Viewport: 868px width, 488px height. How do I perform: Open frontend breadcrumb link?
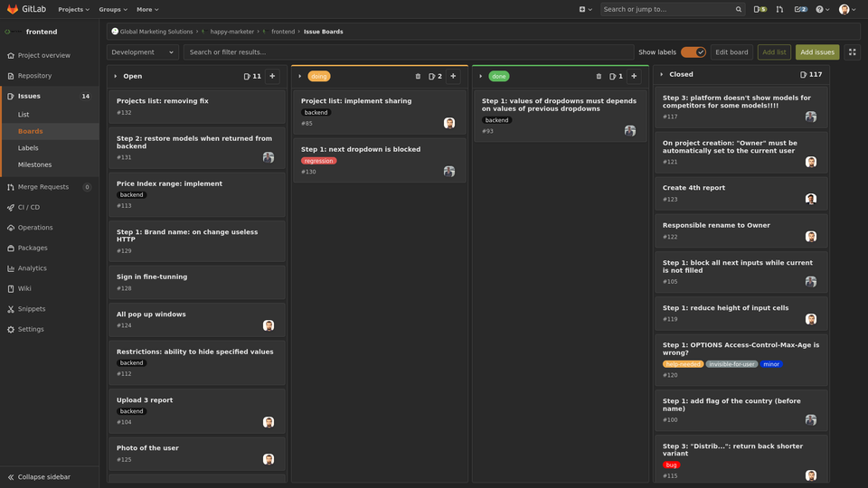[x=283, y=32]
